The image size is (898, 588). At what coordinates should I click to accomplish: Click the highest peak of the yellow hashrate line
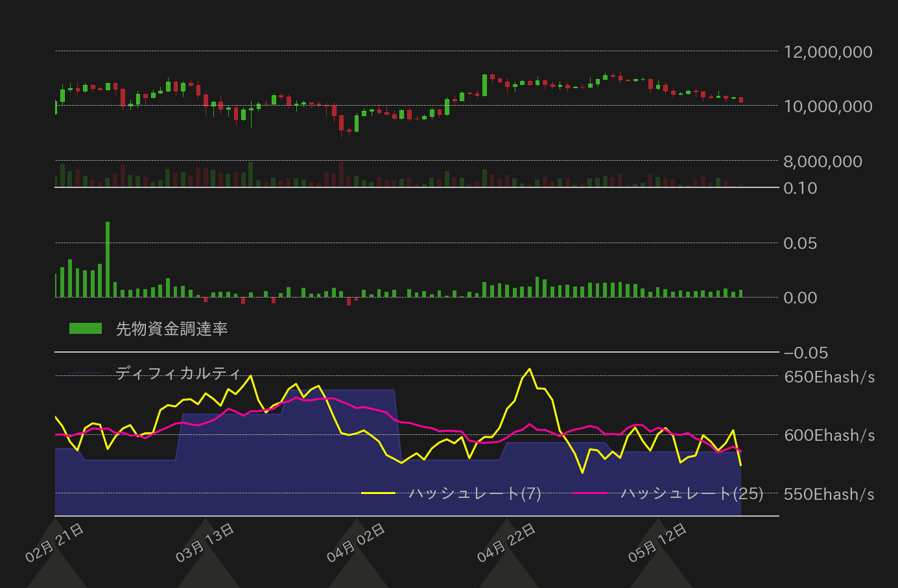pos(530,370)
